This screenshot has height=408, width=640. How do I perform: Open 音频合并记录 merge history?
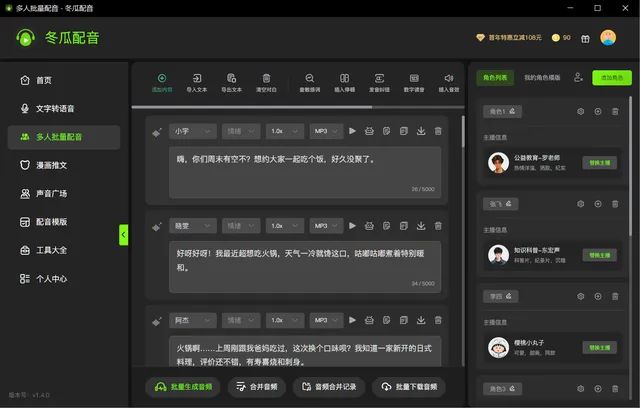329,387
